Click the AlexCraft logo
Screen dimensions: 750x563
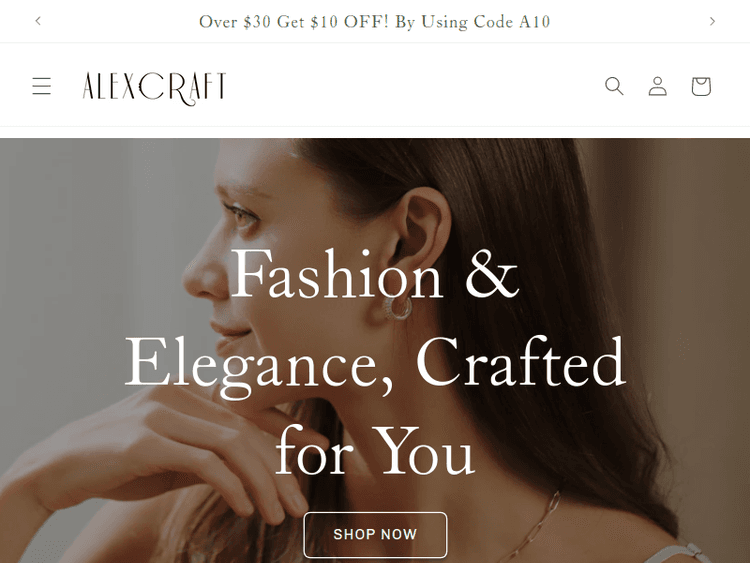click(x=154, y=88)
